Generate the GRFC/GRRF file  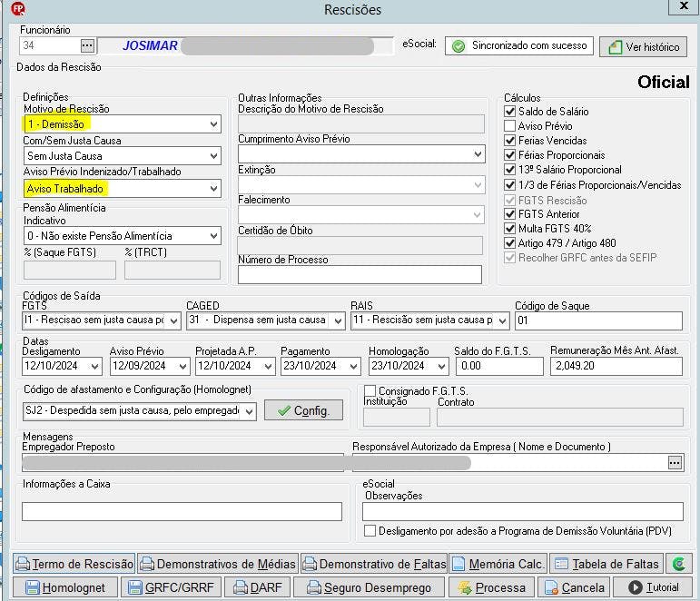coord(173,587)
